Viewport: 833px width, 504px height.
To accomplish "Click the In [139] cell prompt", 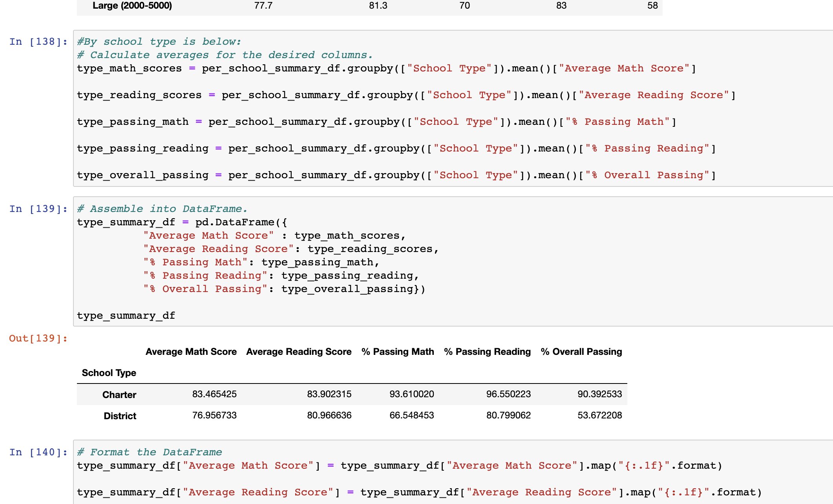I will [37, 208].
